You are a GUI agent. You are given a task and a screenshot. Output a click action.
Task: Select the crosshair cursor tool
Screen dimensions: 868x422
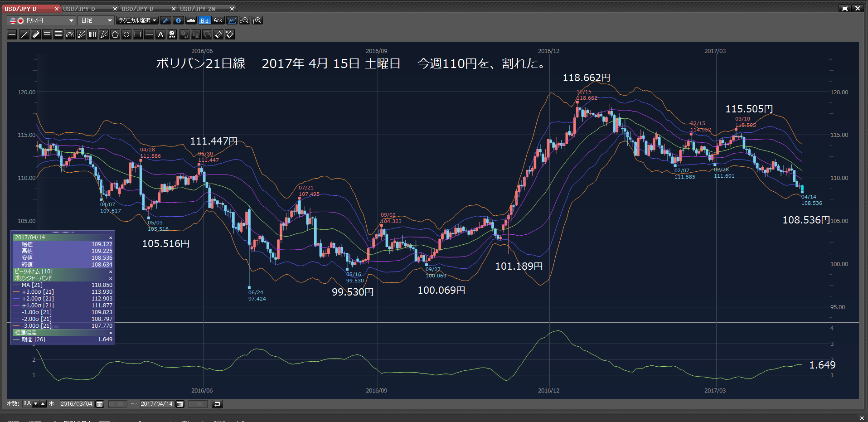point(12,34)
